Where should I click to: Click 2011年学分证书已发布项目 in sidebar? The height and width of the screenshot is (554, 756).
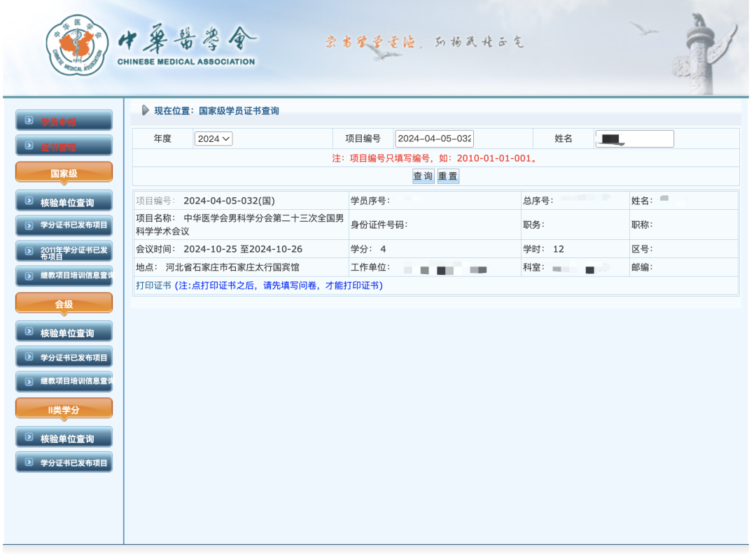coord(63,252)
